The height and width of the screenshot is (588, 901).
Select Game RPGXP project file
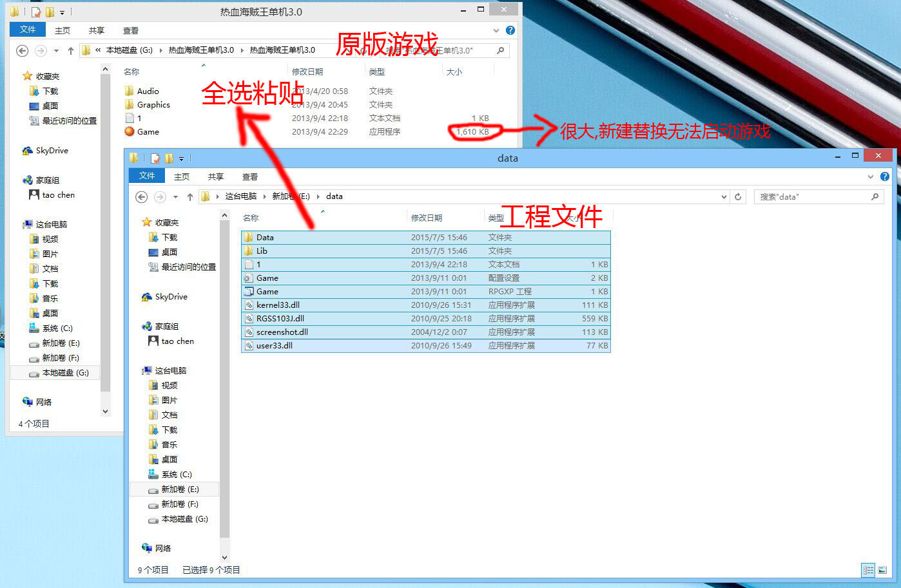click(x=426, y=292)
